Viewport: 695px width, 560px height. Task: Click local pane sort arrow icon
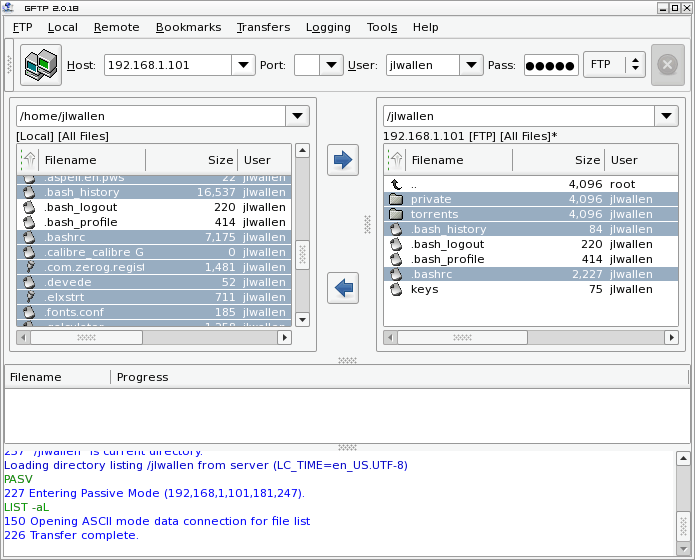tap(29, 160)
